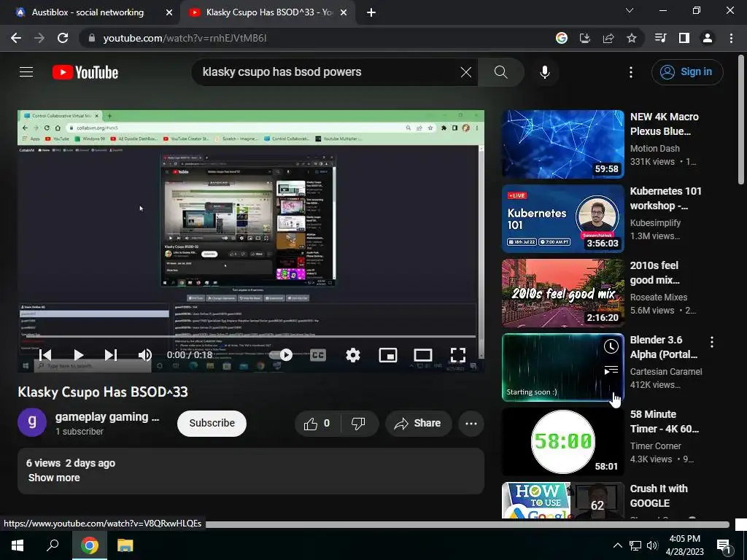Bookmark this page with the star

[x=632, y=38]
